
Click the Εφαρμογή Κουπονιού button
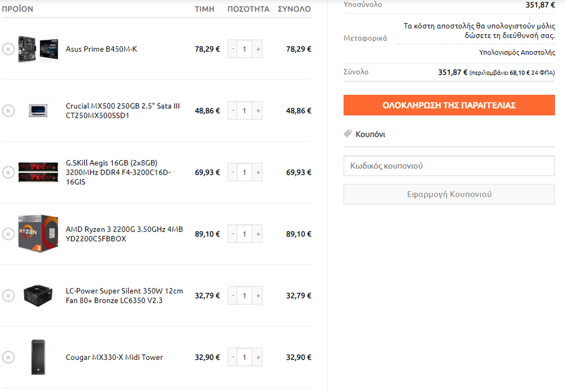click(x=449, y=194)
